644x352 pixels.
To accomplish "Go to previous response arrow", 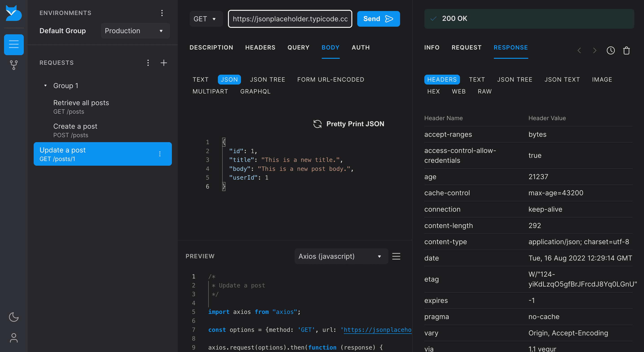I will pyautogui.click(x=579, y=51).
